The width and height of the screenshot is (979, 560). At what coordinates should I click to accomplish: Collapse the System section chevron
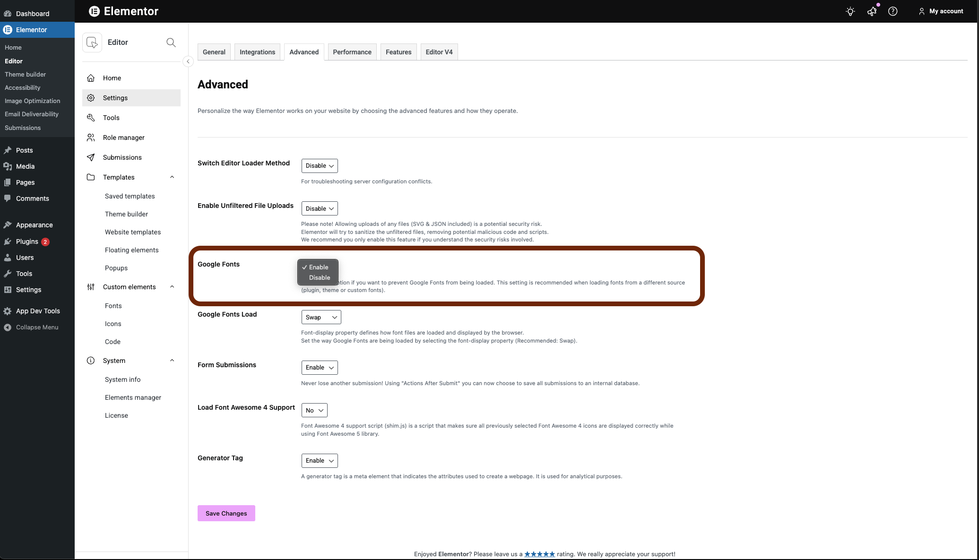coord(172,361)
